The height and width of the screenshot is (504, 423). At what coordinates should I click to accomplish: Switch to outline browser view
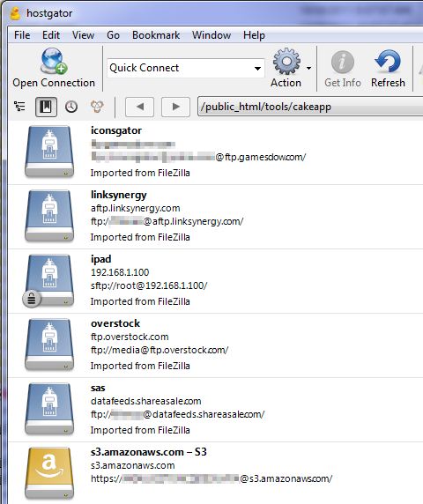click(19, 107)
